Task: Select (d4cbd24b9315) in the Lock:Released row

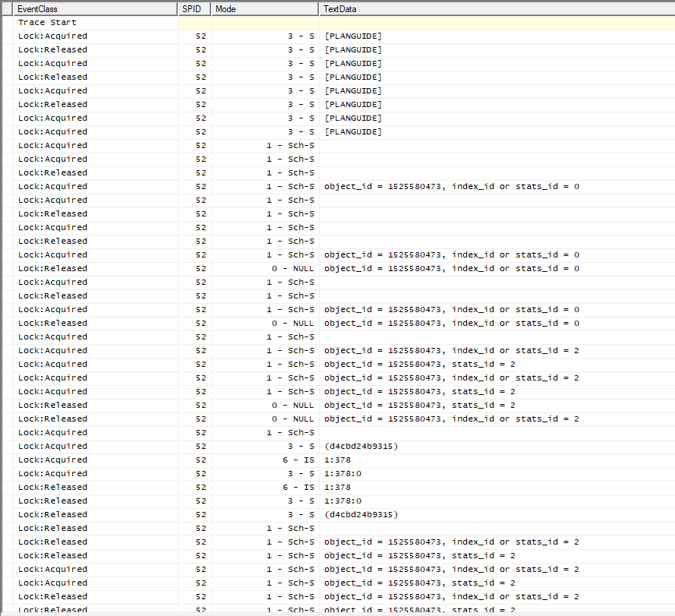Action: tap(361, 514)
